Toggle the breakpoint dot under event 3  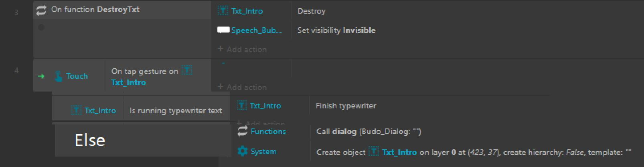(41, 27)
